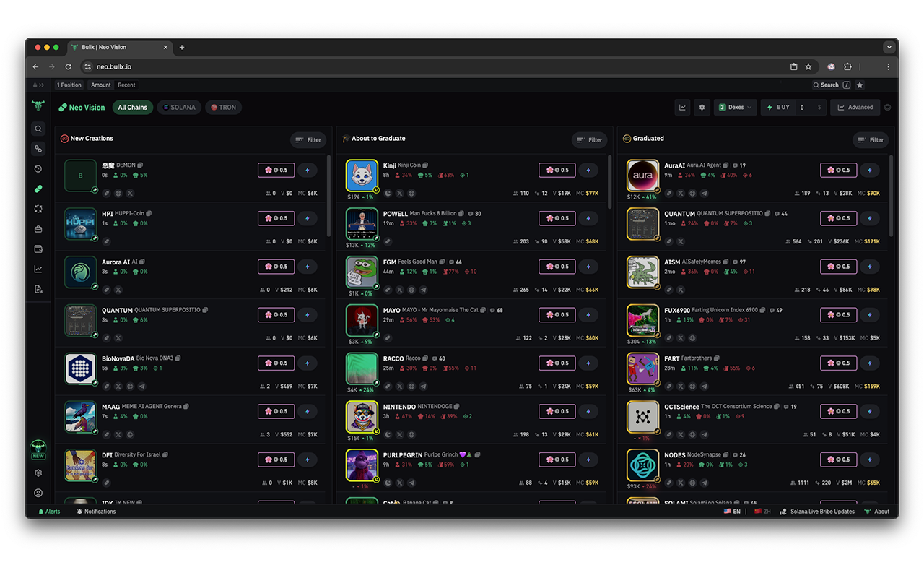Image resolution: width=924 pixels, height=578 pixels.
Task: Switch to the SOLANA chain filter
Action: [x=179, y=107]
